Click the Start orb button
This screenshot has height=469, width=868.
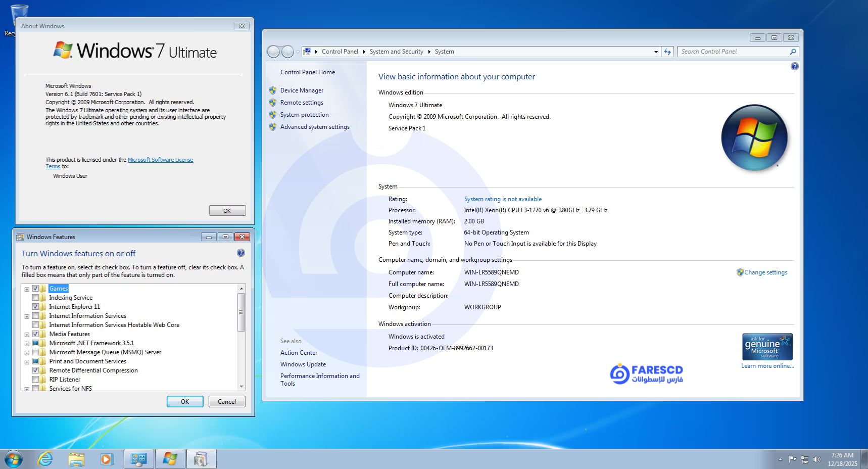tap(14, 459)
